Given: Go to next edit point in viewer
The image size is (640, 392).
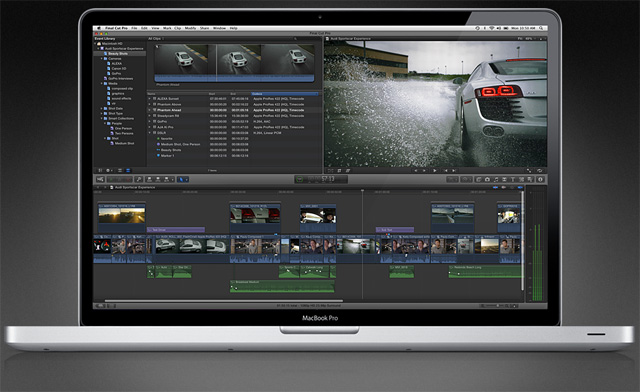Looking at the screenshot, I should [x=454, y=170].
